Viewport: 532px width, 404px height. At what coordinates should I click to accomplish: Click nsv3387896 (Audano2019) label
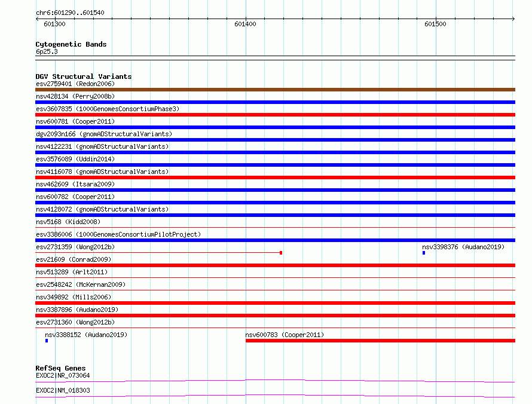[77, 310]
